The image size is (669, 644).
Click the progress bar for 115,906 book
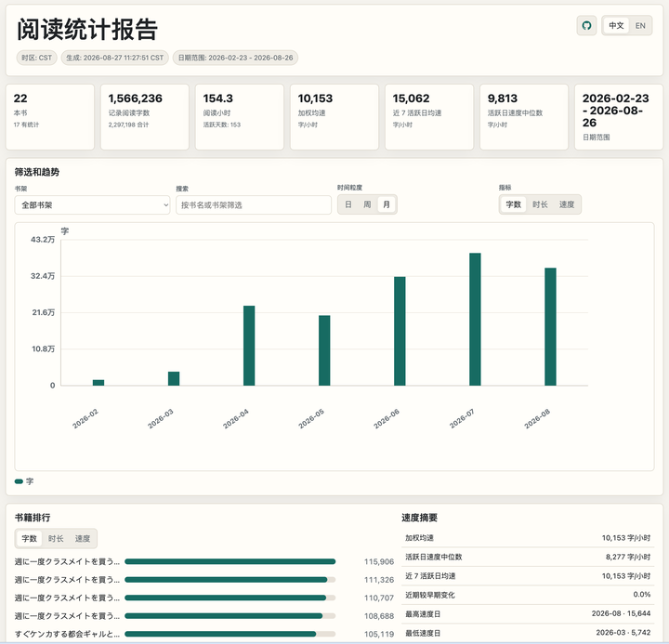click(x=230, y=561)
